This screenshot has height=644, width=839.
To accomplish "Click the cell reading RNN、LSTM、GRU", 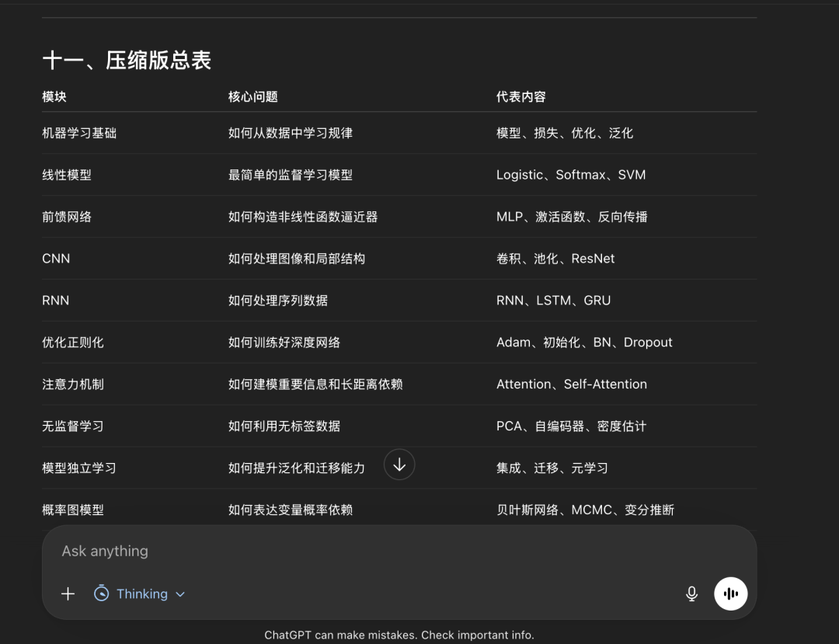I will tap(553, 300).
